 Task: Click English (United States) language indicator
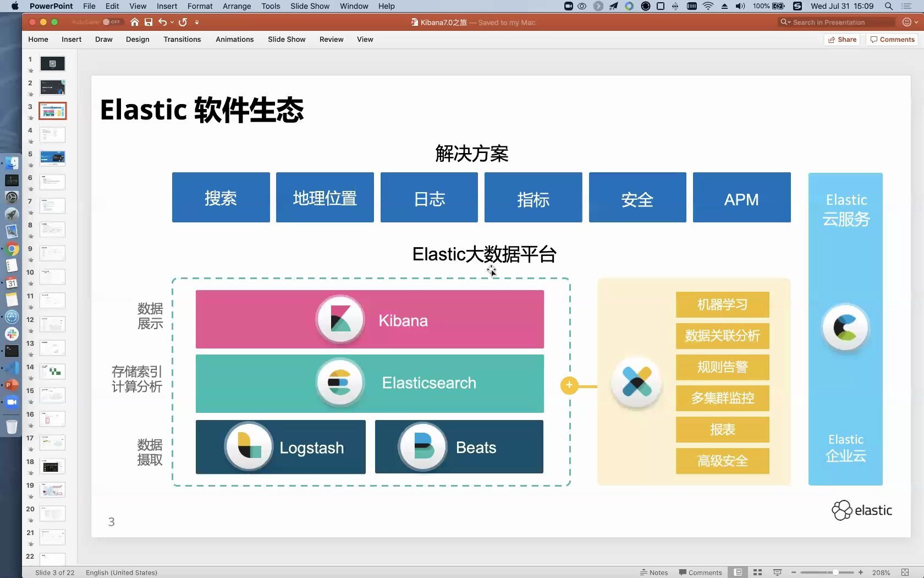[x=122, y=572]
